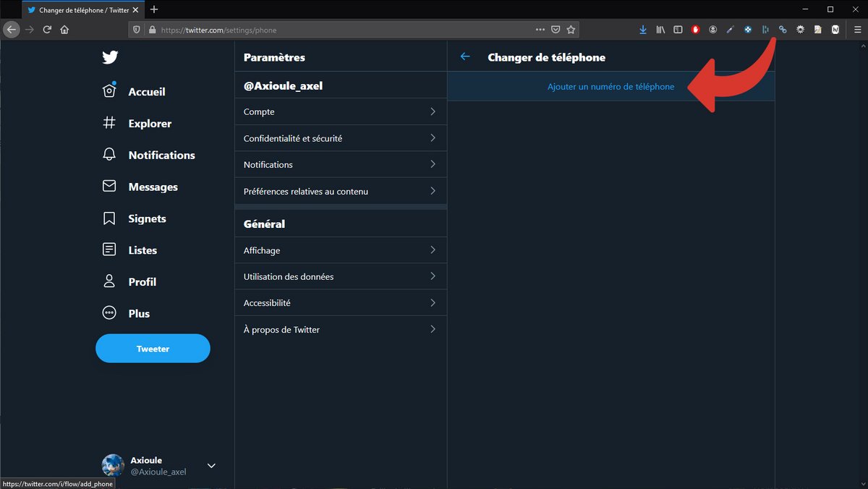Click the tracking protection shield icon
The height and width of the screenshot is (489, 868).
[x=137, y=30]
